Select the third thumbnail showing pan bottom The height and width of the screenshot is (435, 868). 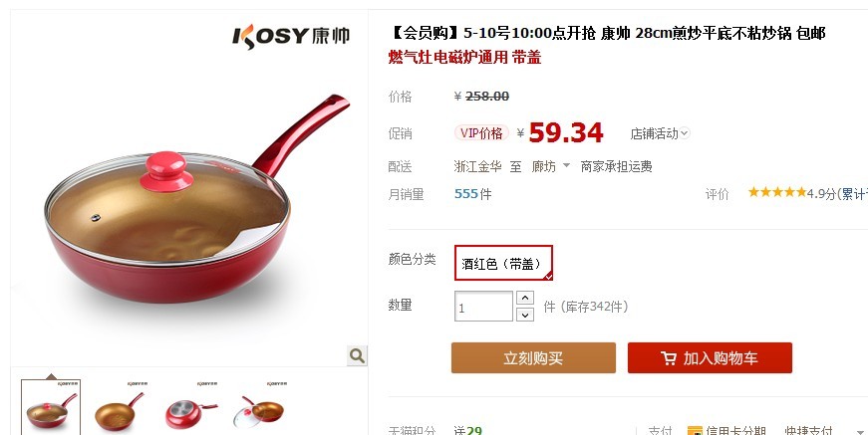(191, 407)
